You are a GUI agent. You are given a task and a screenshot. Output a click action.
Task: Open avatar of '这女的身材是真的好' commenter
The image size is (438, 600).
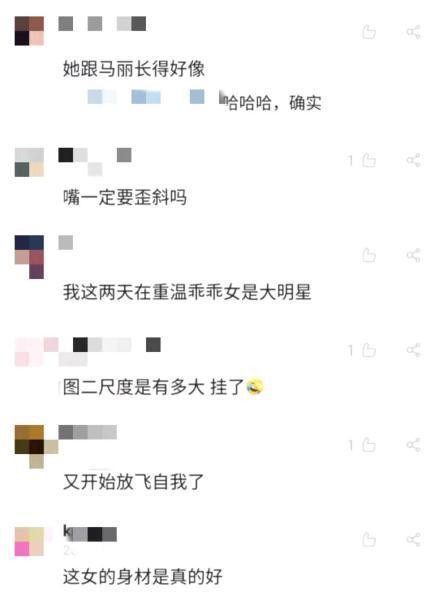click(x=29, y=541)
